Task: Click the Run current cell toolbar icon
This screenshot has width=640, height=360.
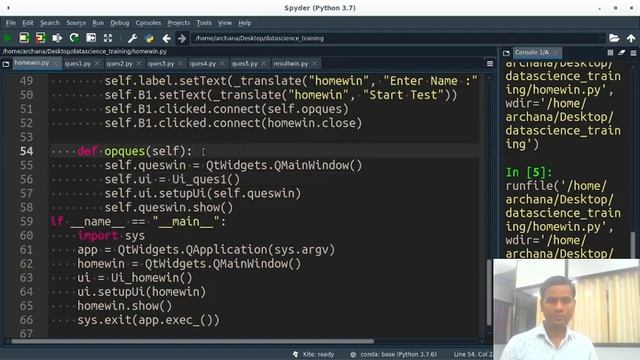Action: [24, 38]
